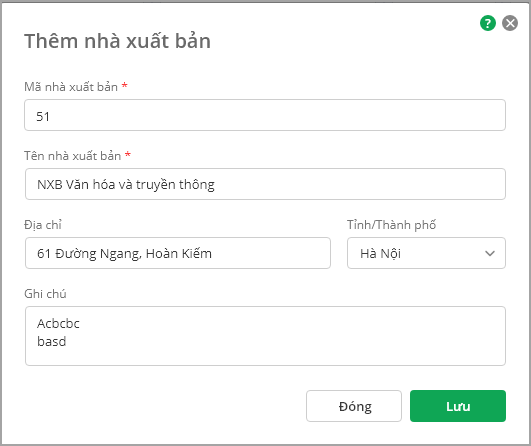Screen dimensions: 531x446
Task: Open help via green question mark icon
Action: [x=488, y=23]
